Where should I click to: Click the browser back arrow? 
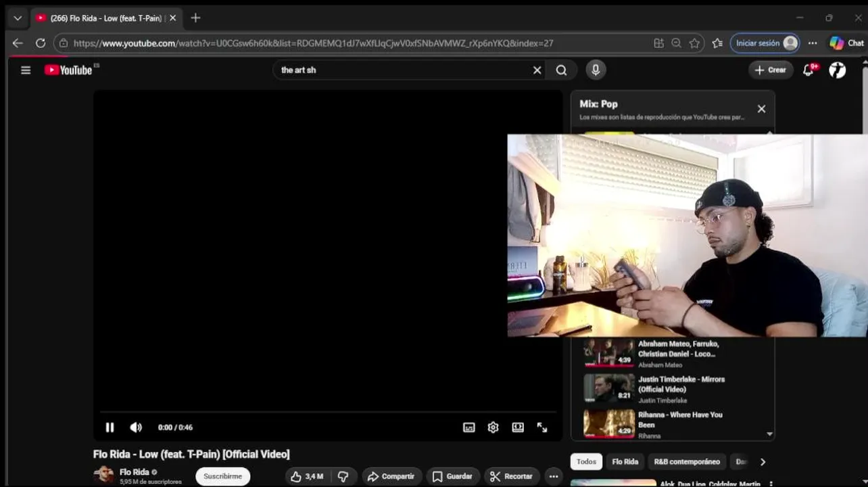point(18,43)
